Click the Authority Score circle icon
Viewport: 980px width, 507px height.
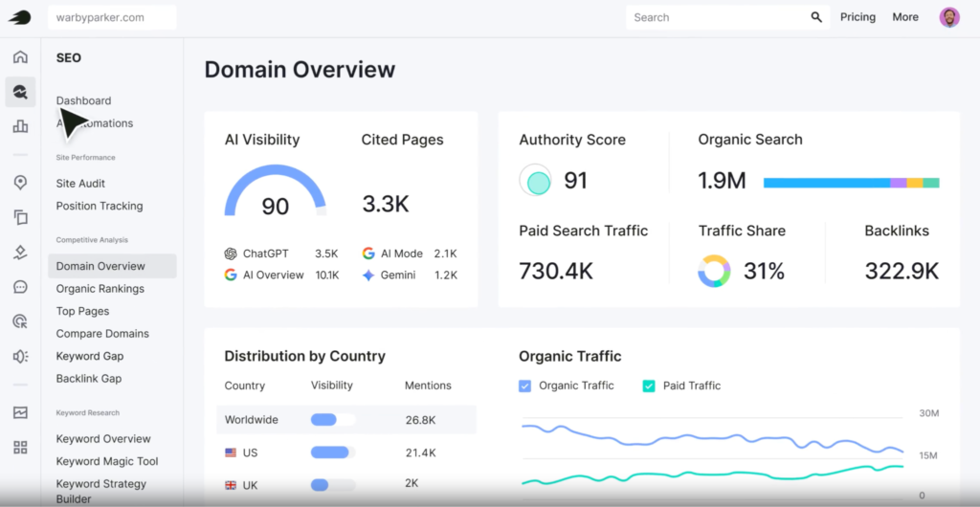click(x=536, y=181)
